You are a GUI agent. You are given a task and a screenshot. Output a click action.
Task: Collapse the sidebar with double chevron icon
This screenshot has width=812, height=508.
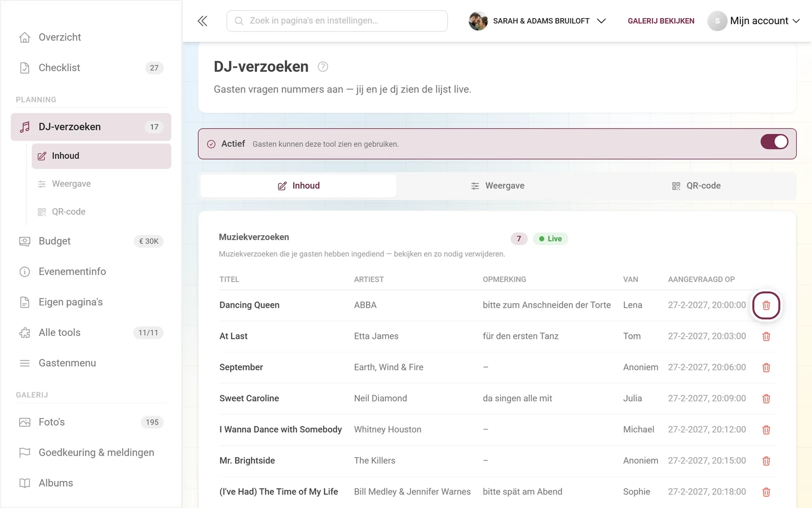(202, 21)
